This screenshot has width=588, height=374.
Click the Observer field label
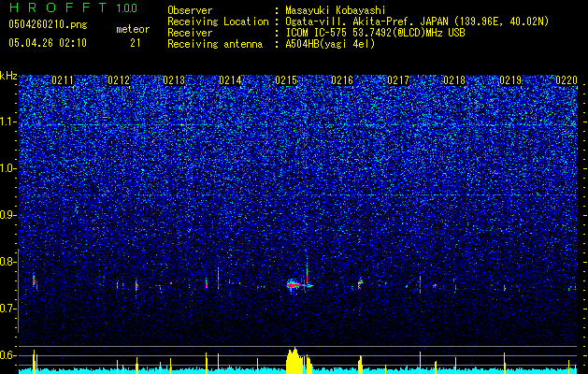coord(190,10)
